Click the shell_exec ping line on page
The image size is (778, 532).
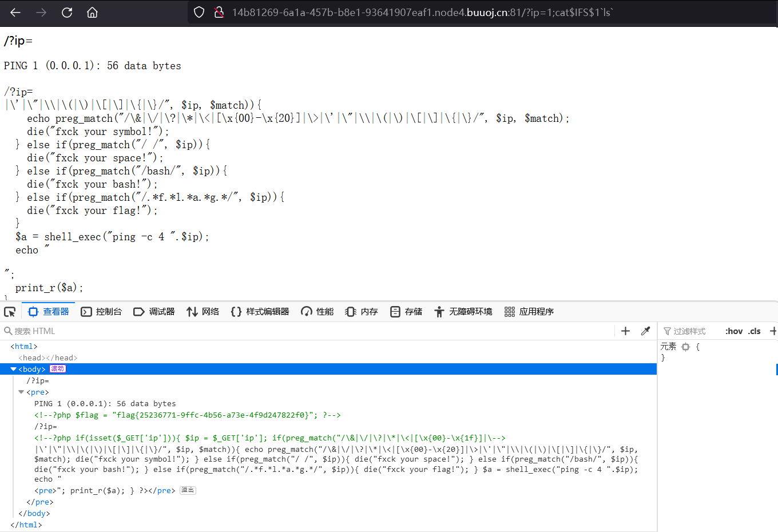click(112, 237)
